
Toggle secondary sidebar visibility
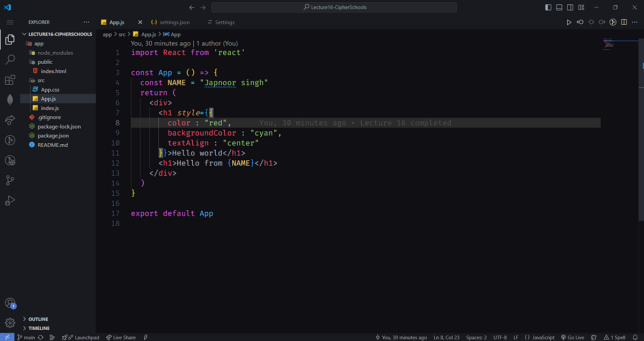coord(570,8)
